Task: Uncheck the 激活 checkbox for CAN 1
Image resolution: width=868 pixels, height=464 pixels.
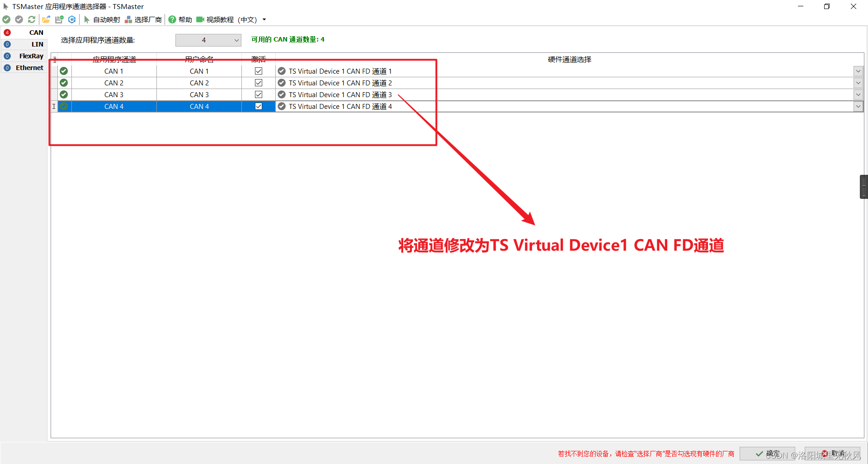Action: [259, 71]
